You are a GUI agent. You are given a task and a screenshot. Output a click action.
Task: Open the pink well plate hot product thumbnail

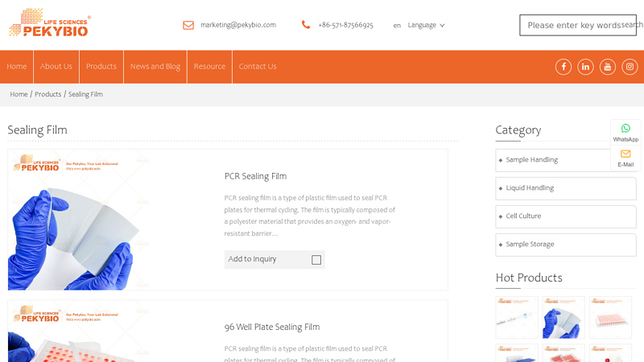pyautogui.click(x=610, y=318)
